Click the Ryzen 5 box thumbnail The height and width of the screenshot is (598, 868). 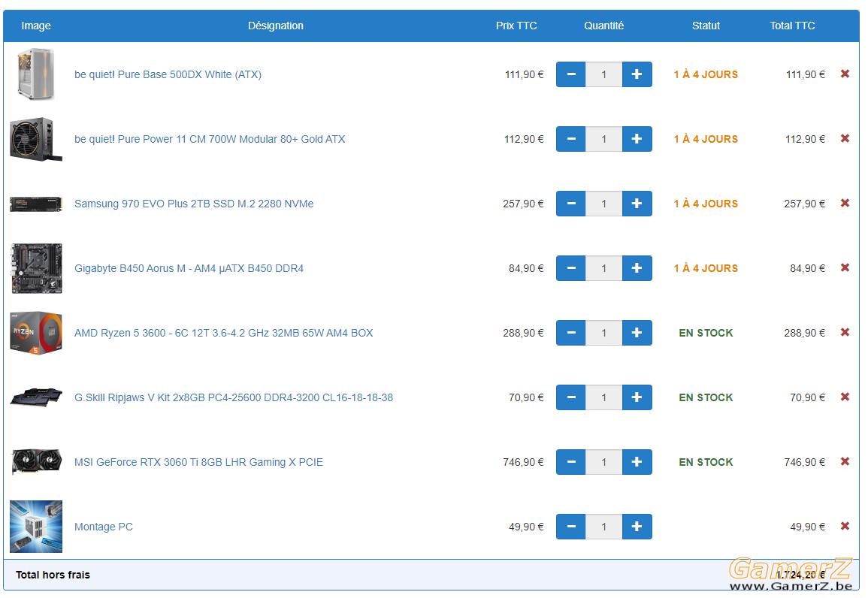coord(36,333)
